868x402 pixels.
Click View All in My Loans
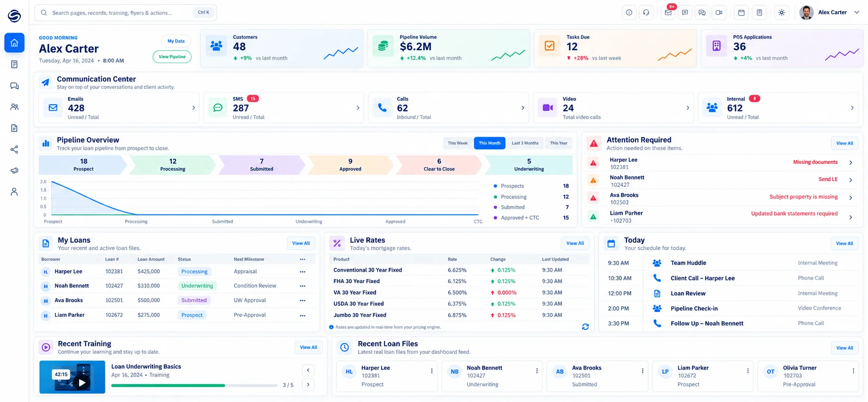pyautogui.click(x=301, y=244)
